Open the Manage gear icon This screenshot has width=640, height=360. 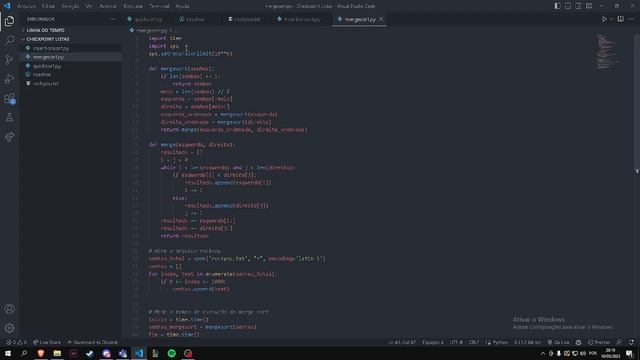(9, 328)
